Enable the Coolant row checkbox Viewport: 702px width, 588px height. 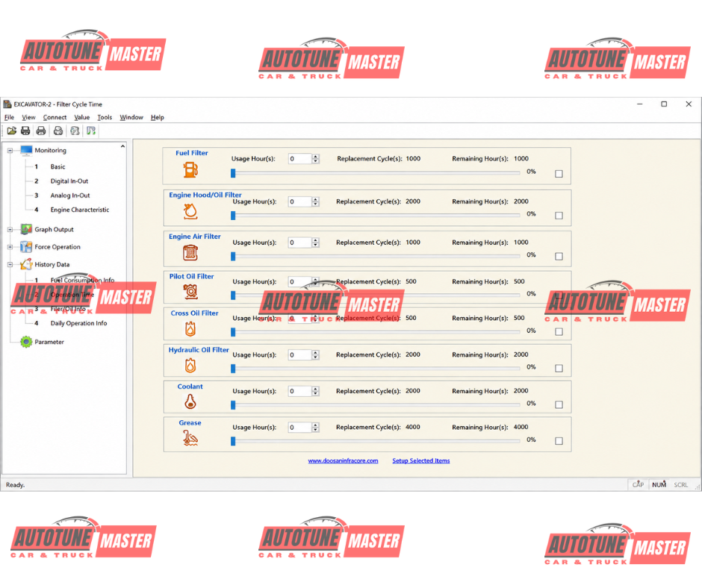559,404
